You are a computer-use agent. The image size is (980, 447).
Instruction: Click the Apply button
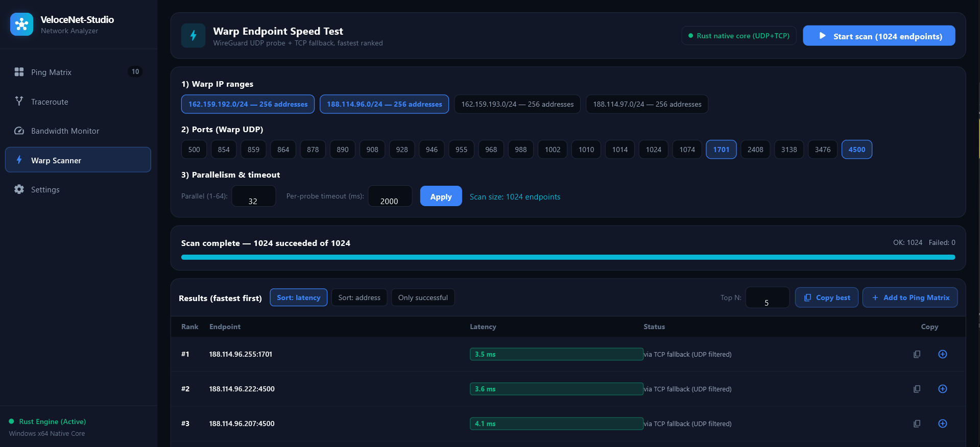[441, 196]
